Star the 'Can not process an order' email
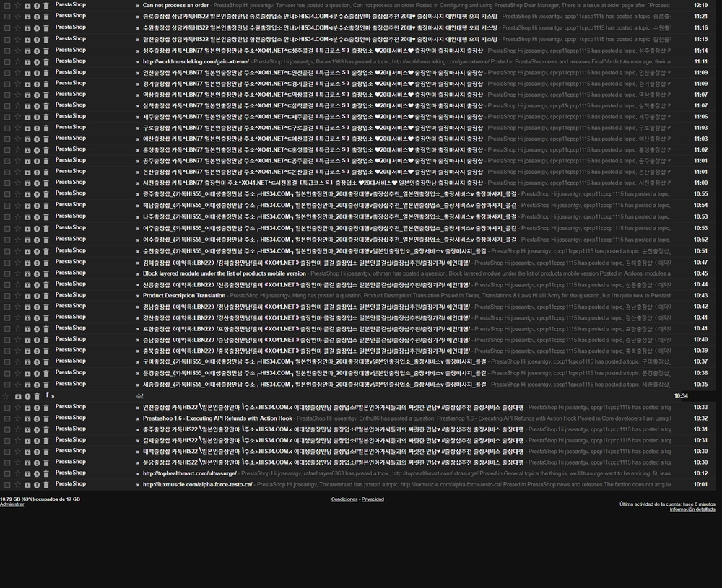 tap(17, 6)
